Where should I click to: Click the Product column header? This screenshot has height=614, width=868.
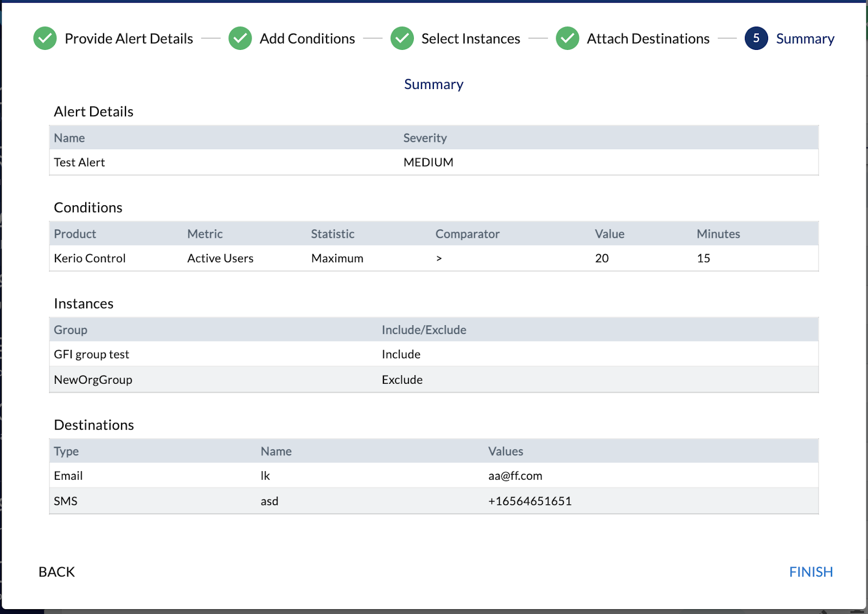tap(75, 234)
